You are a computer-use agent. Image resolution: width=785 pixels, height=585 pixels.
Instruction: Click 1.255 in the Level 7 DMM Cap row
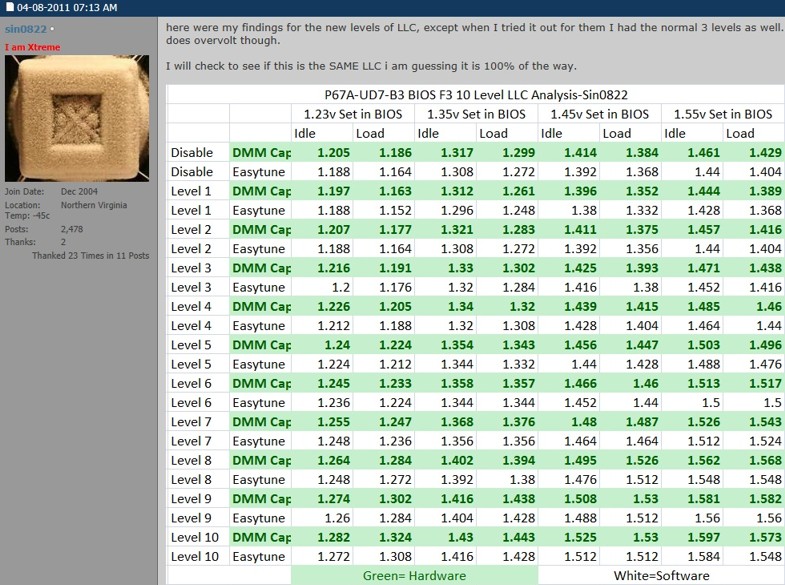333,422
